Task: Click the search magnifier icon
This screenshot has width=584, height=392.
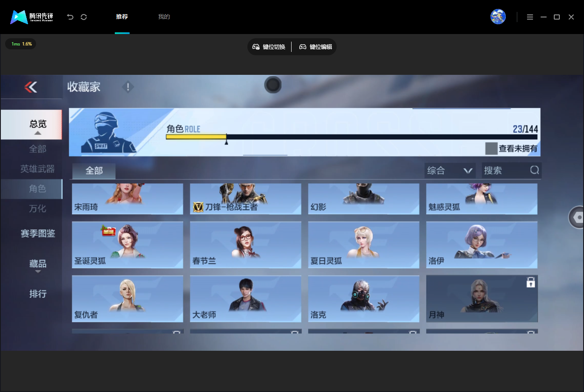Action: (x=534, y=170)
